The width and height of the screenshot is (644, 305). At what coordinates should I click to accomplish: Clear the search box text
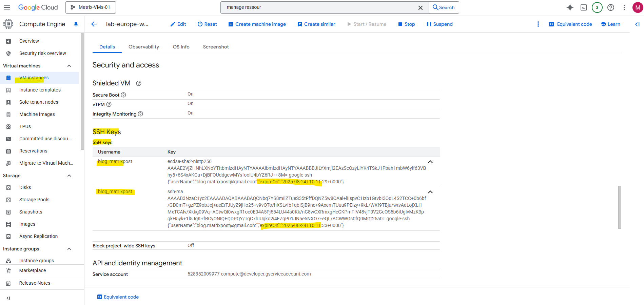click(421, 7)
